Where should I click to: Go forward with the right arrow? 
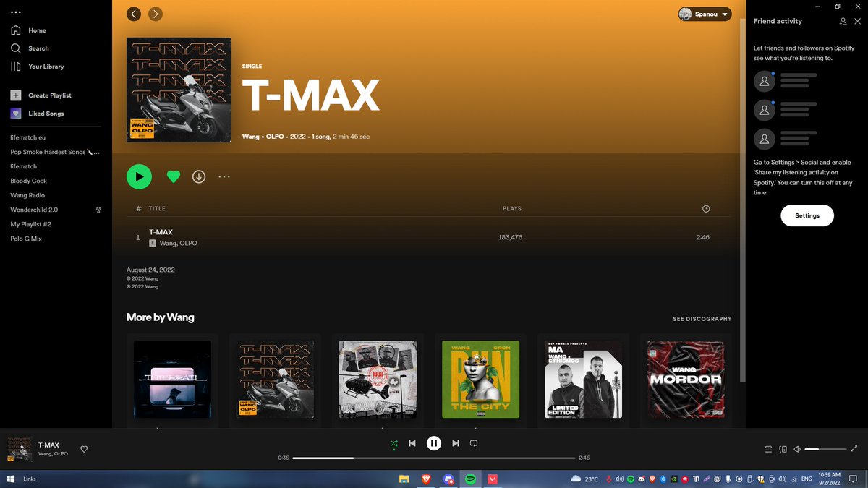point(156,14)
